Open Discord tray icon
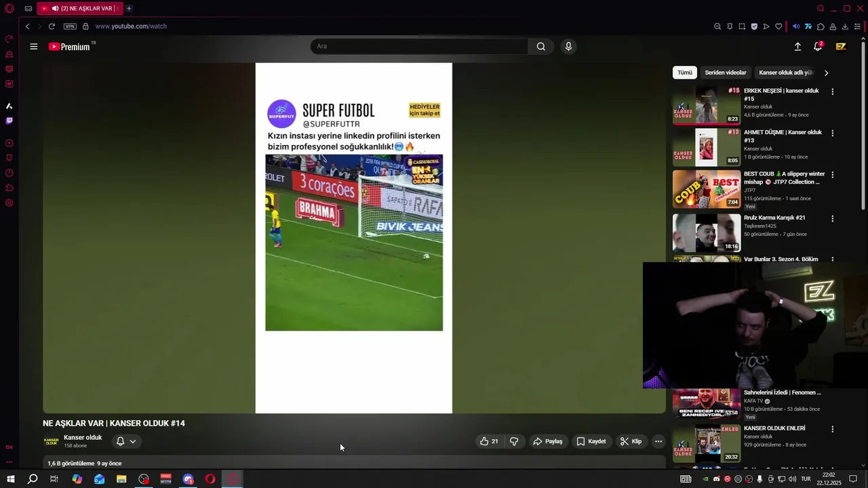Screen dimensions: 868x488 tap(717, 479)
